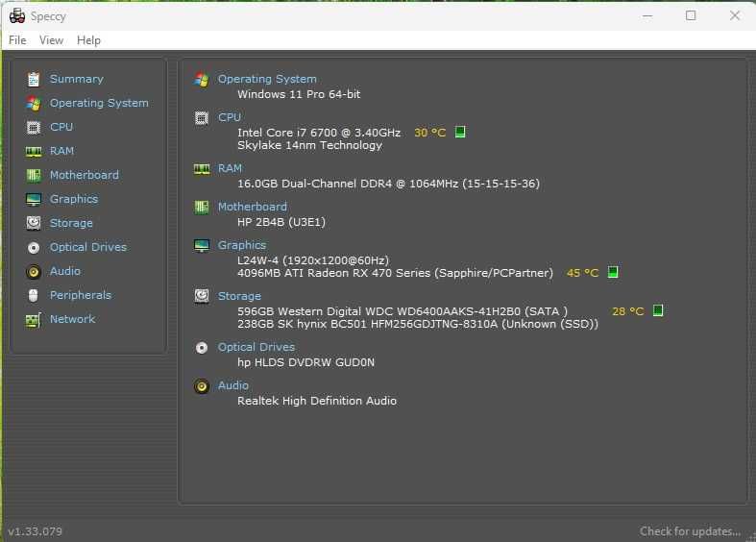Click SK hynix BC501 SSD text
The image size is (756, 542).
418,324
